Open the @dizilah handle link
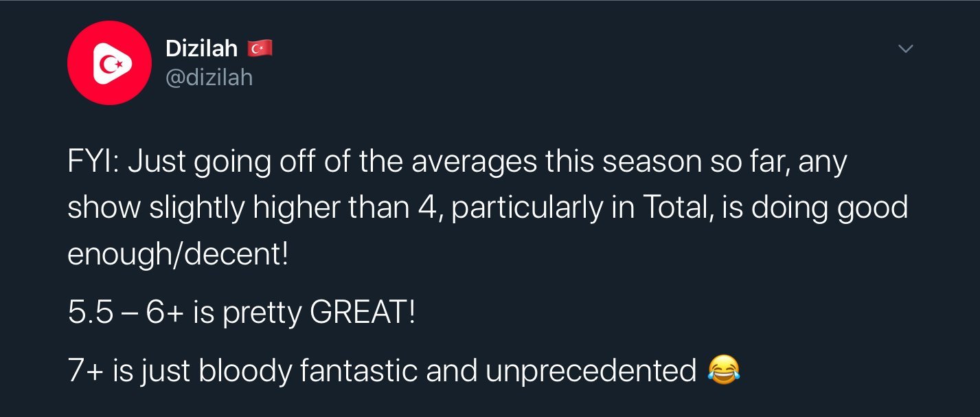 (x=209, y=78)
